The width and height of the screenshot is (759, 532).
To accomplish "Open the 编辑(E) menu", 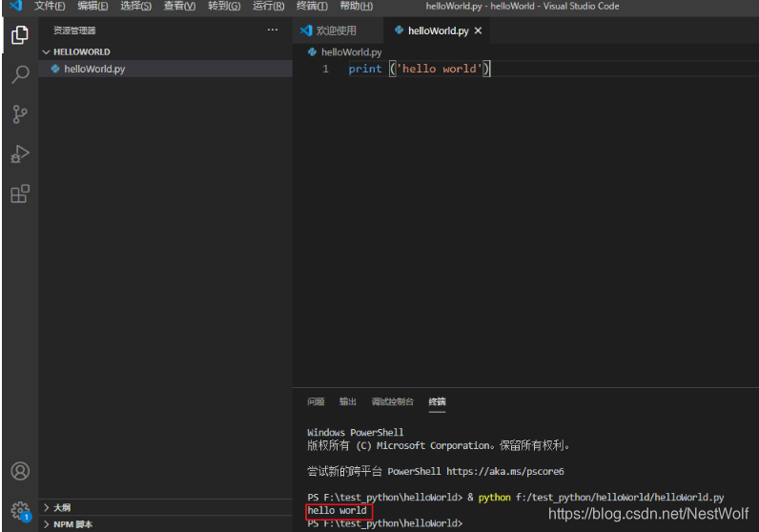I will (x=92, y=6).
